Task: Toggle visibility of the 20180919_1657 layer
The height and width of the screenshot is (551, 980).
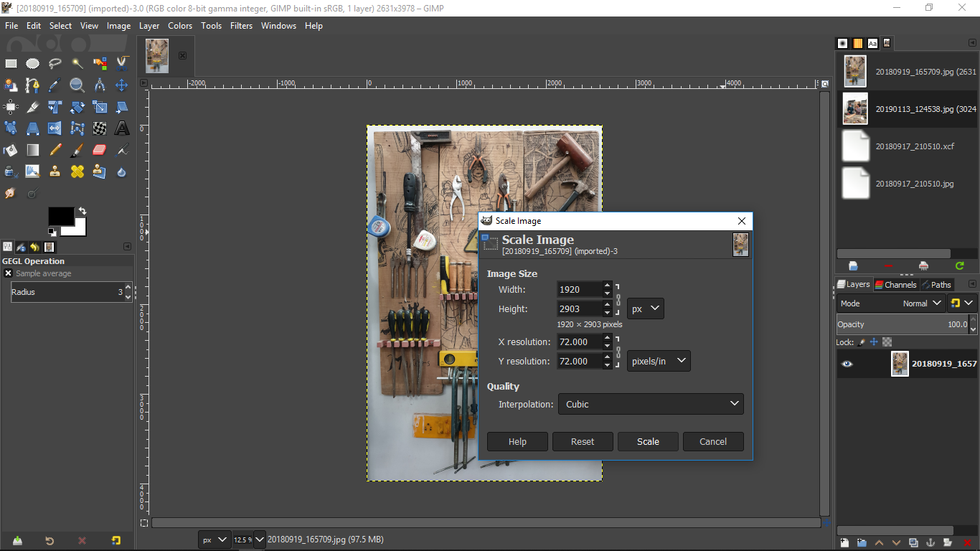Action: [847, 364]
